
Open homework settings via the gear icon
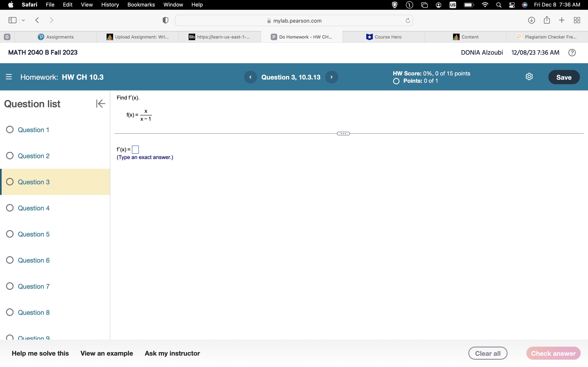(529, 76)
